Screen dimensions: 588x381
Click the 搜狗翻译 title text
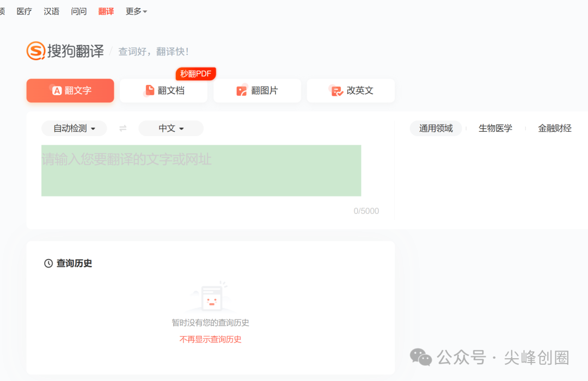point(75,51)
